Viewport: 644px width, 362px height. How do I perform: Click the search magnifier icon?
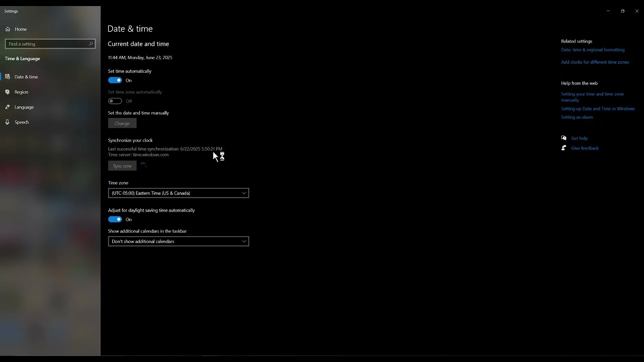click(x=91, y=44)
